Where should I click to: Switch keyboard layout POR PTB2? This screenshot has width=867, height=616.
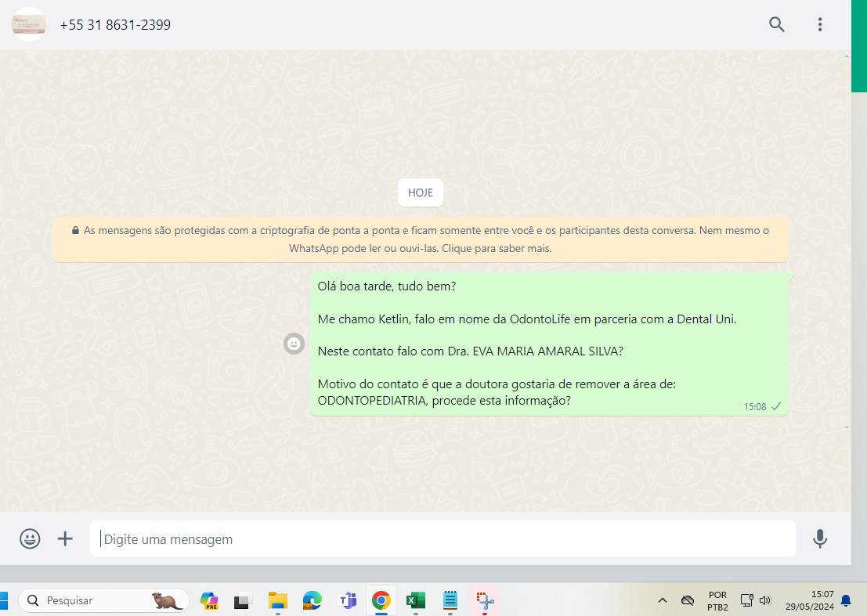pyautogui.click(x=717, y=601)
